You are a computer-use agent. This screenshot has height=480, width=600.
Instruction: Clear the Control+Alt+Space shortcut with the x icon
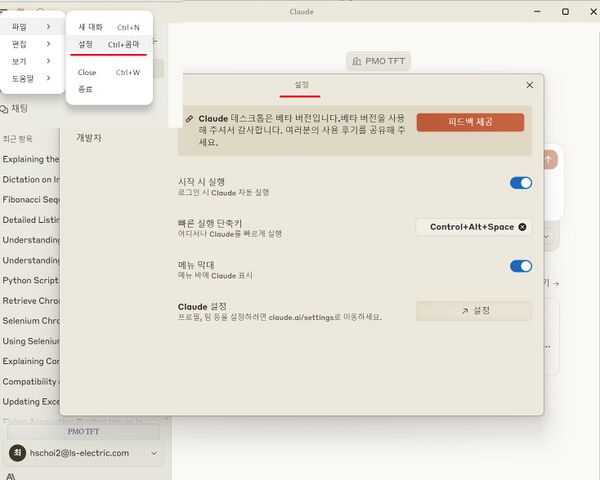523,227
